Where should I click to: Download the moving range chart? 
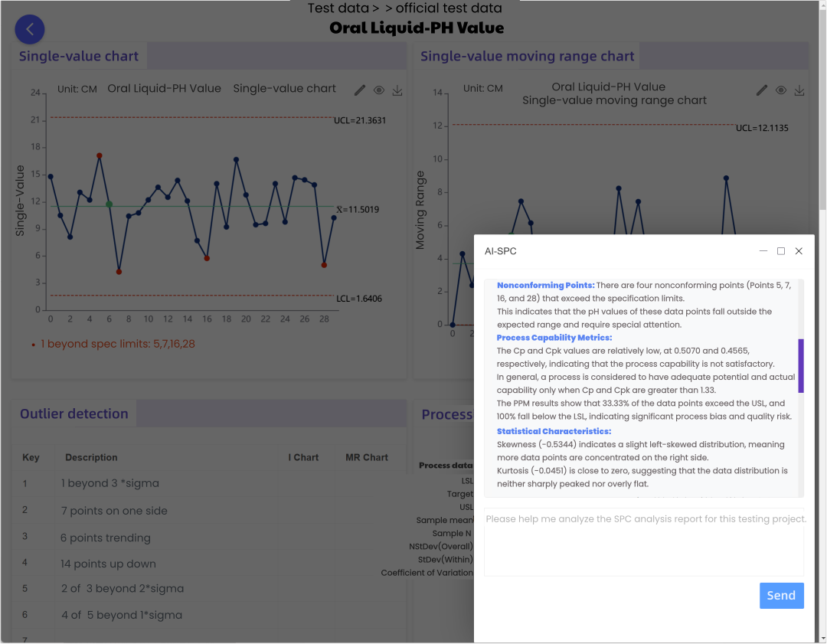(x=799, y=90)
